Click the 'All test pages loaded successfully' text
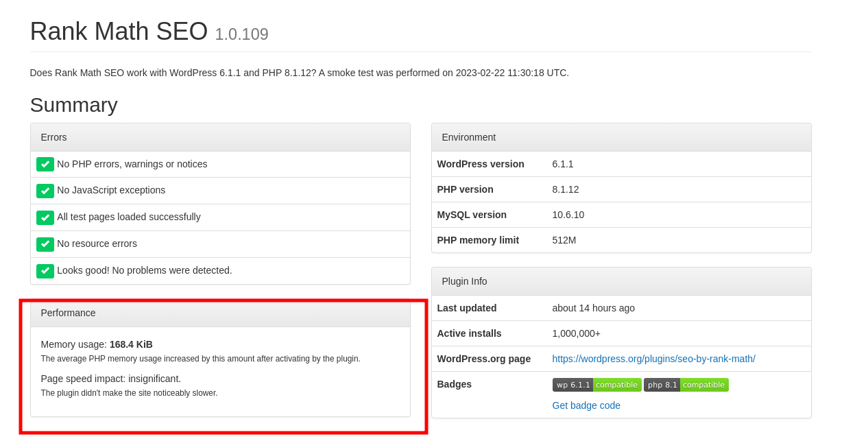Screen dimensions: 868x439 tap(129, 217)
